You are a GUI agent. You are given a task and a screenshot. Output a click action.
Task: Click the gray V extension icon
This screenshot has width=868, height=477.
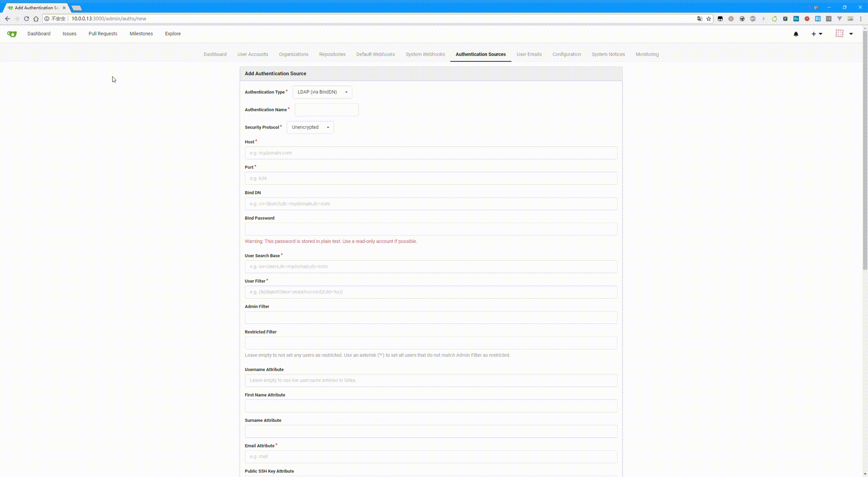click(x=840, y=19)
